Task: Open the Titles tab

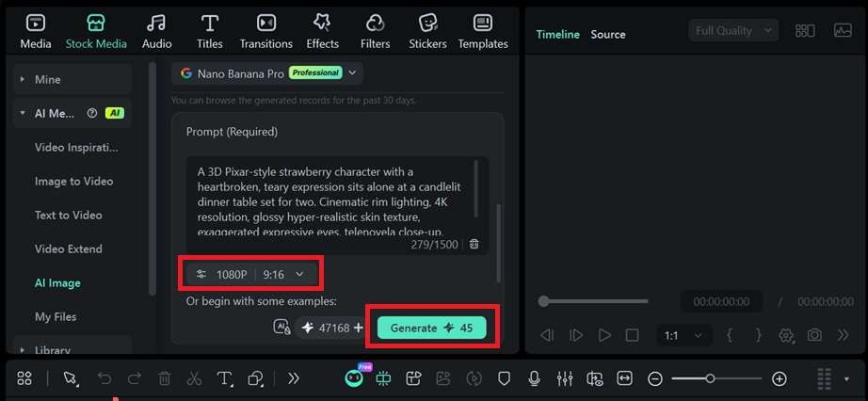Action: pyautogui.click(x=209, y=32)
